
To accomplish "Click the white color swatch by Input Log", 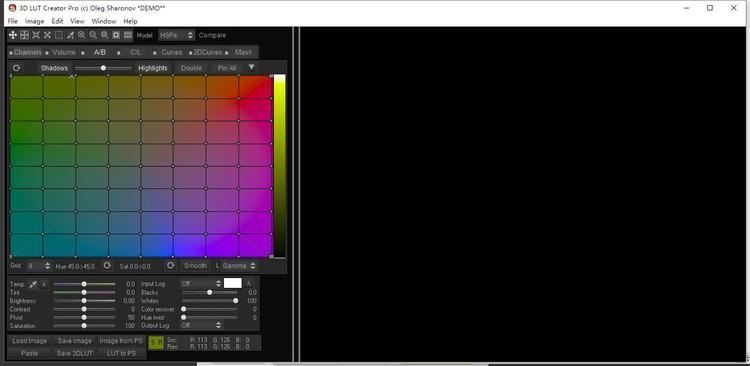I will [233, 283].
